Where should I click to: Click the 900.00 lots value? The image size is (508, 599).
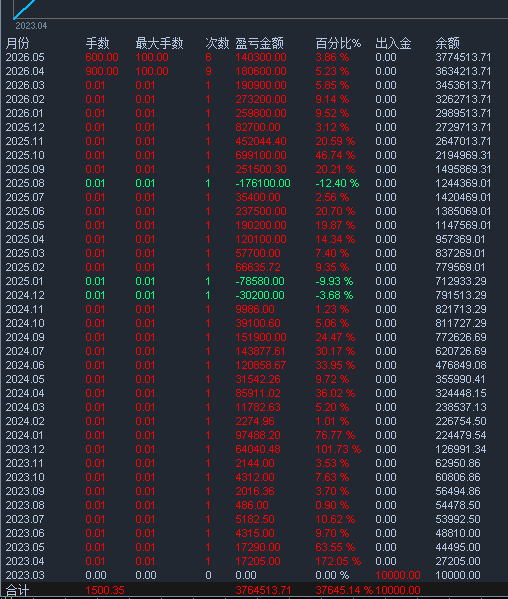click(102, 71)
